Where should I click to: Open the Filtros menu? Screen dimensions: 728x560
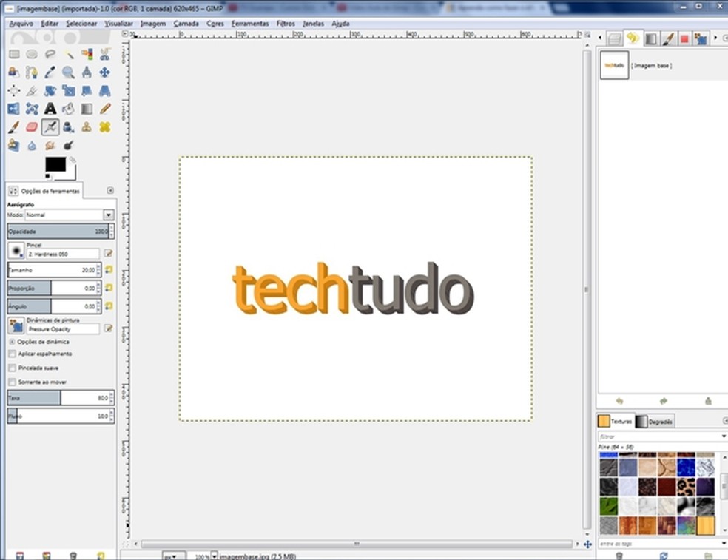coord(286,23)
